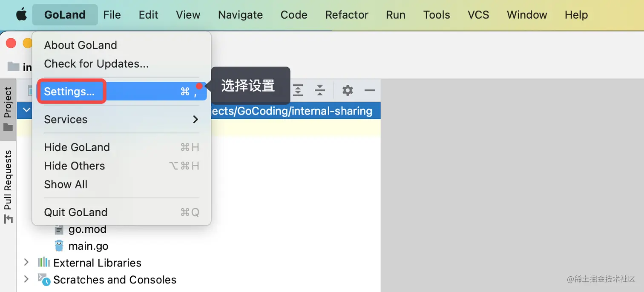644x292 pixels.
Task: Click the External Libraries icon
Action: (x=44, y=262)
